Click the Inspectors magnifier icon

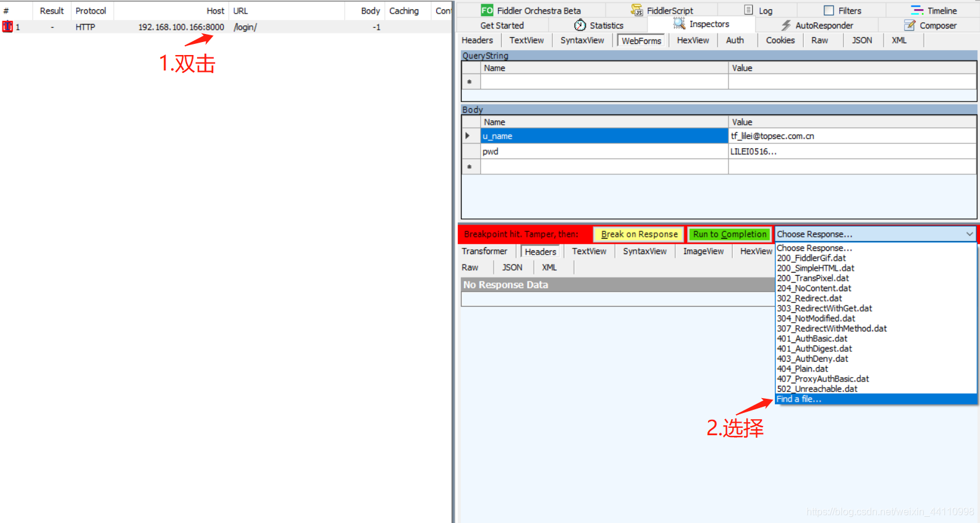coord(679,23)
